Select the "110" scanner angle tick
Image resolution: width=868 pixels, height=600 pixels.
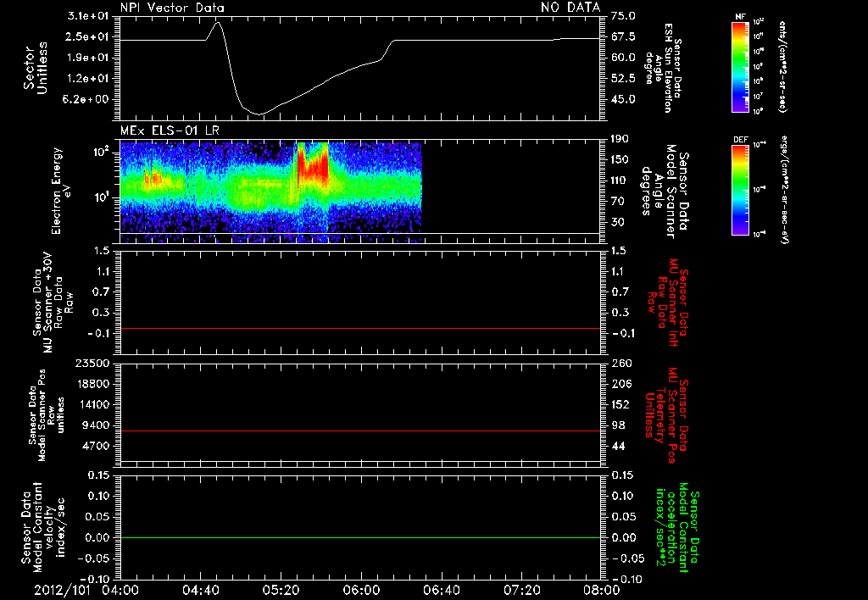(x=620, y=181)
